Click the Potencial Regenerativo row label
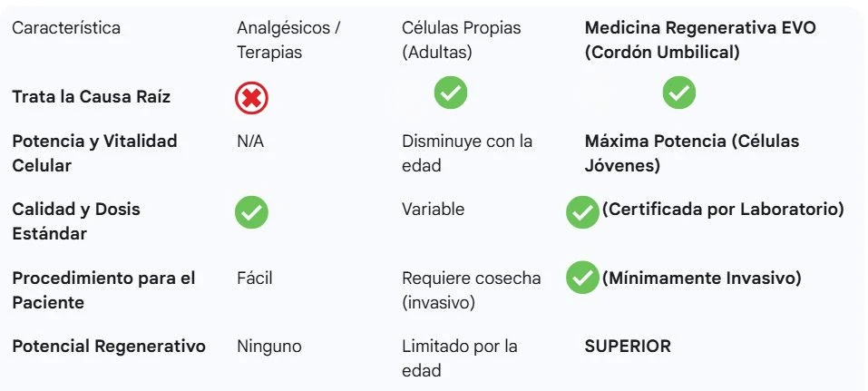The height and width of the screenshot is (391, 868). pos(109,347)
